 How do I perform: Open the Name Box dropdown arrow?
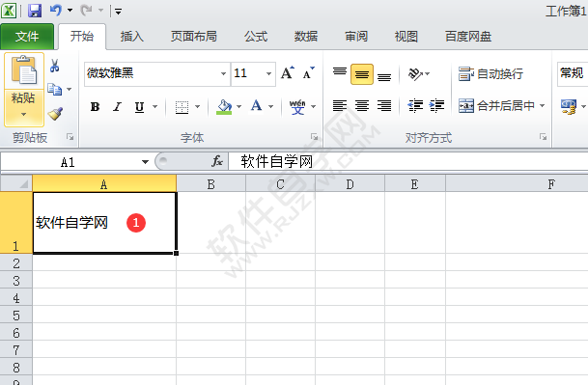coord(145,162)
